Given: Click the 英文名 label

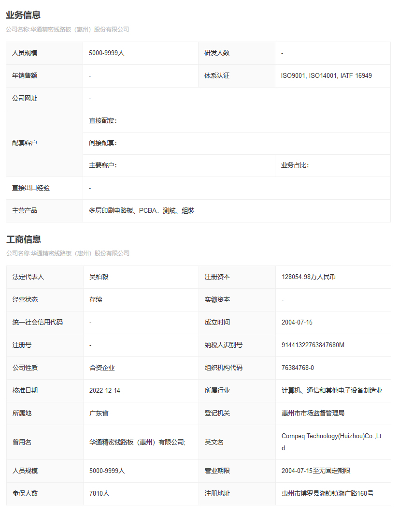Looking at the screenshot, I should [x=214, y=443].
